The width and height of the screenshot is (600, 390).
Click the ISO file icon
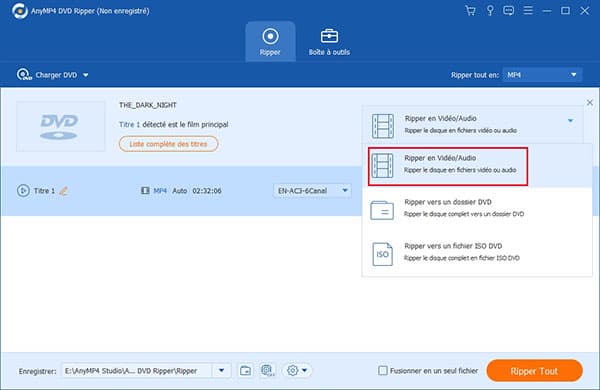pyautogui.click(x=382, y=254)
